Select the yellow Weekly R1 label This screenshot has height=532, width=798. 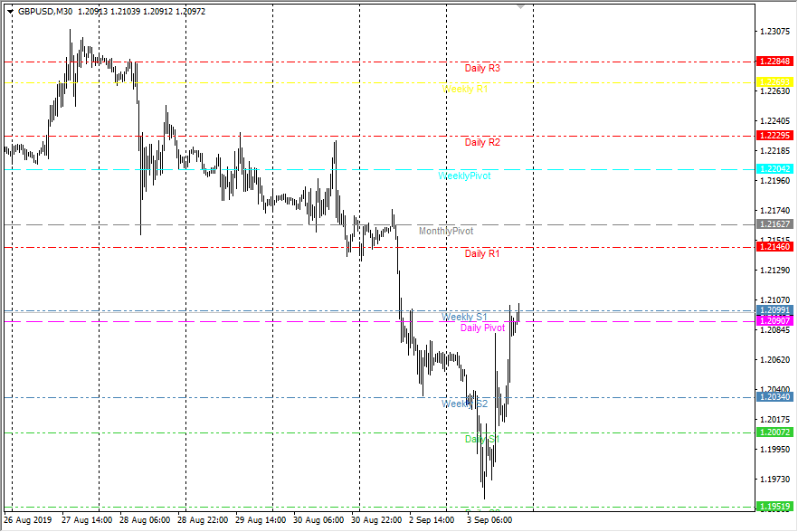pos(465,89)
